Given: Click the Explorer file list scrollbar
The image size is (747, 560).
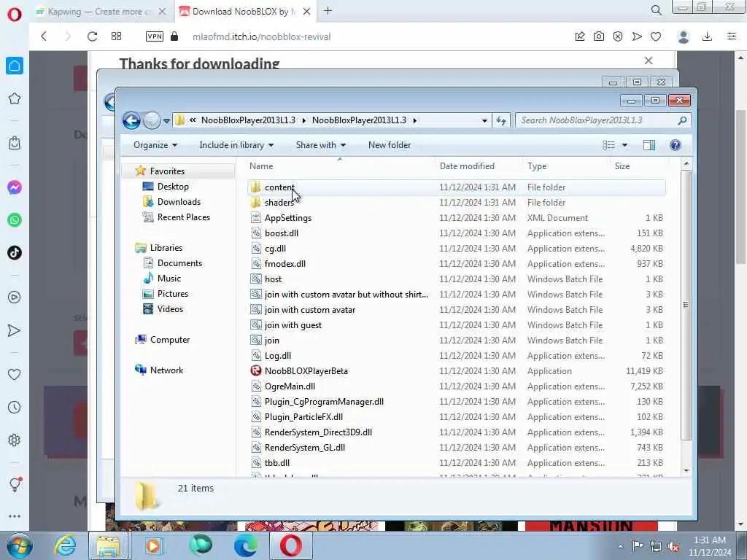Looking at the screenshot, I should coord(686,305).
